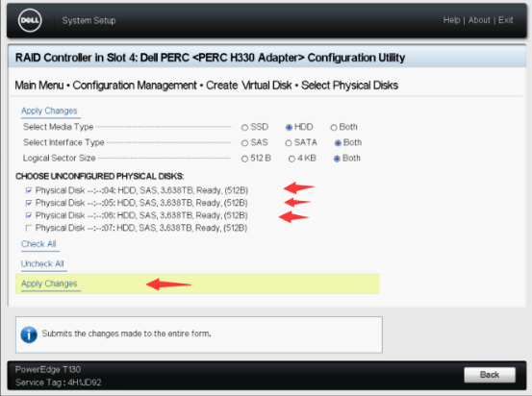Select SAS interface type option
Image resolution: width=532 pixels, height=396 pixels.
pyautogui.click(x=244, y=143)
